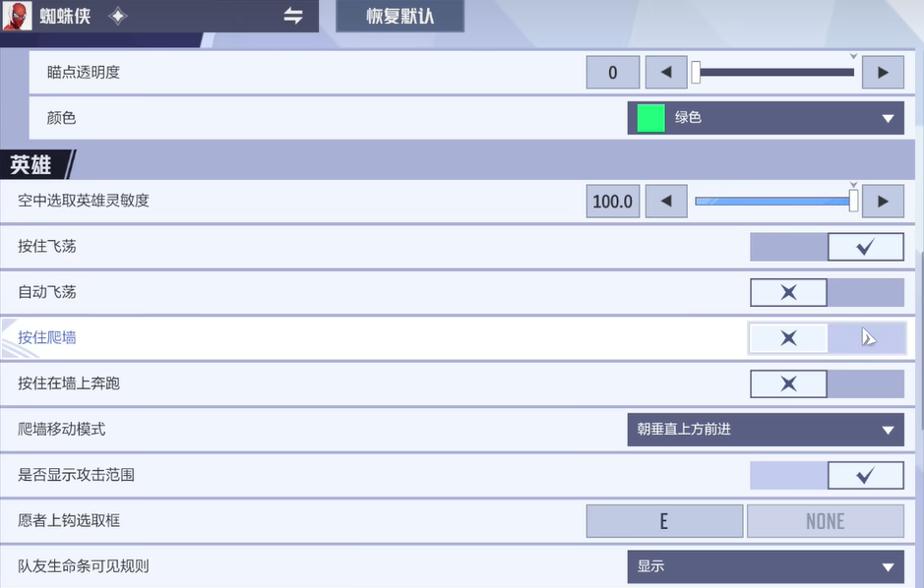
Task: Enable the 按住在墙上奔跑 toggle
Action: click(x=866, y=383)
